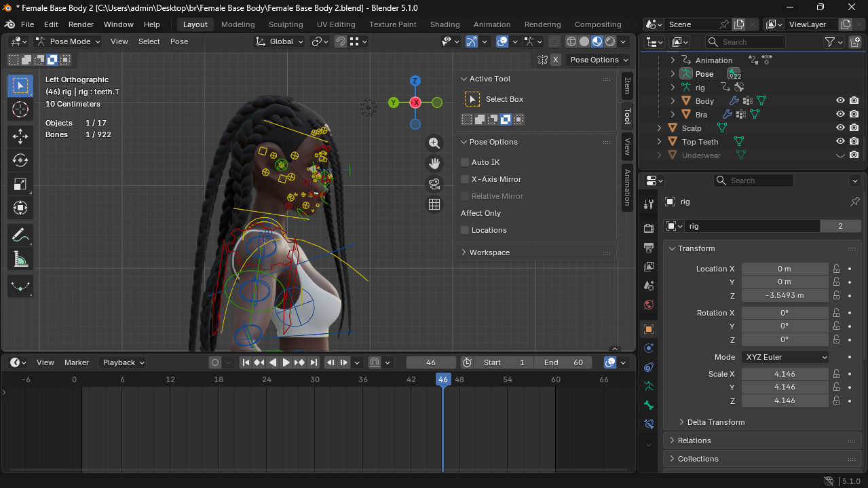Screen dimensions: 868x488
Task: Toggle camera view in viewport
Action: click(x=434, y=184)
